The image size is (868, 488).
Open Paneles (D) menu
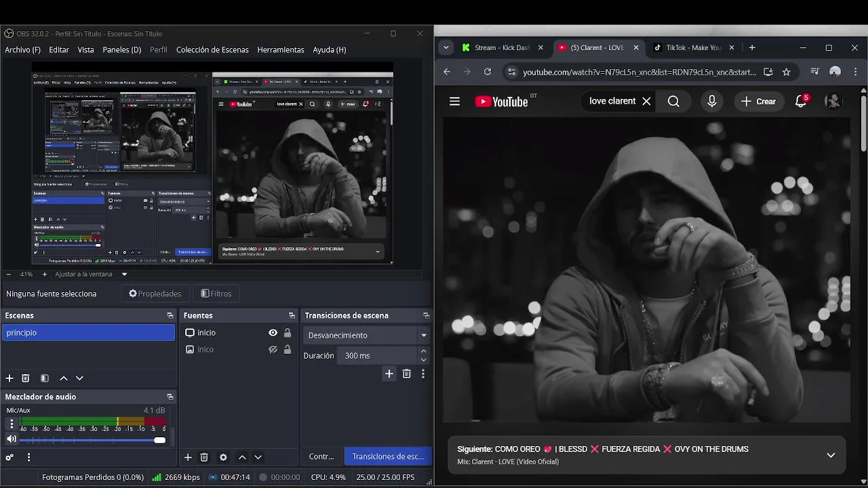click(x=122, y=50)
